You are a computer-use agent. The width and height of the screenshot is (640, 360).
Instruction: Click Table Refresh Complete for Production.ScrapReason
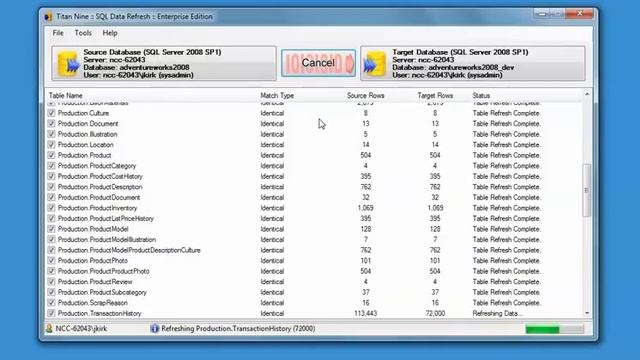click(507, 303)
